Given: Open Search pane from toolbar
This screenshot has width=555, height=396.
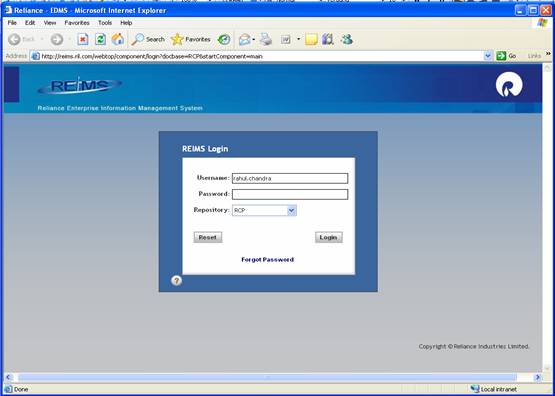Looking at the screenshot, I should point(148,39).
